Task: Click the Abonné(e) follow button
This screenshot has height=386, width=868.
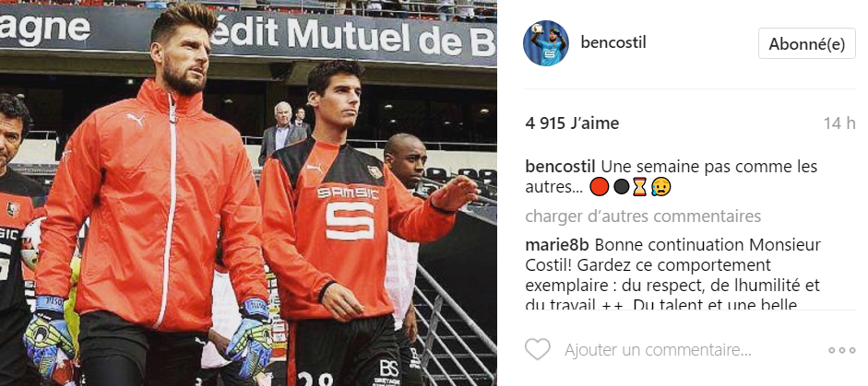Action: point(806,43)
